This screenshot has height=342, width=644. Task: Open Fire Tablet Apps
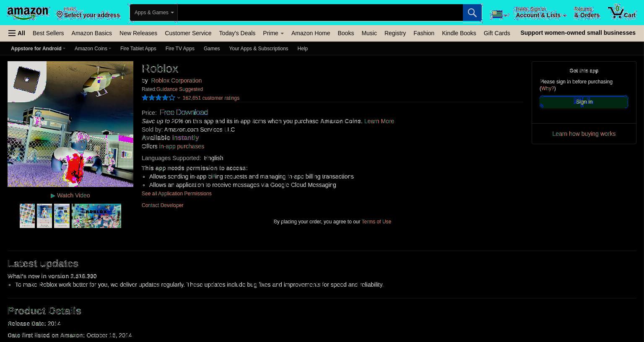[x=138, y=49]
